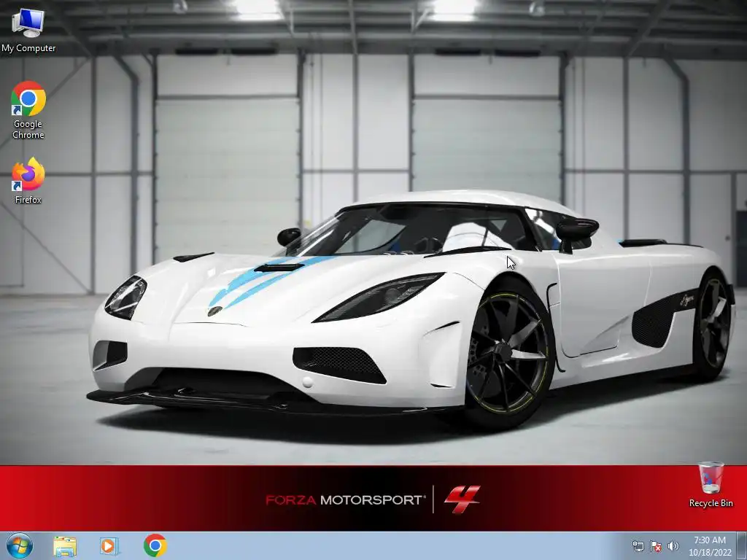Open the Action Center flag icon
The width and height of the screenshot is (747, 560).
(656, 546)
